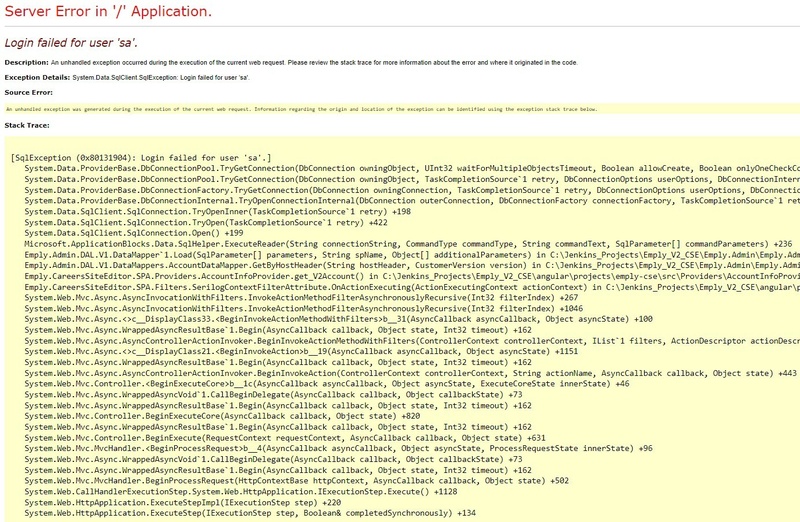
Task: Click the 'SerilogContextFilterAttribute.OnActionExecuting' line
Action: 412,287
